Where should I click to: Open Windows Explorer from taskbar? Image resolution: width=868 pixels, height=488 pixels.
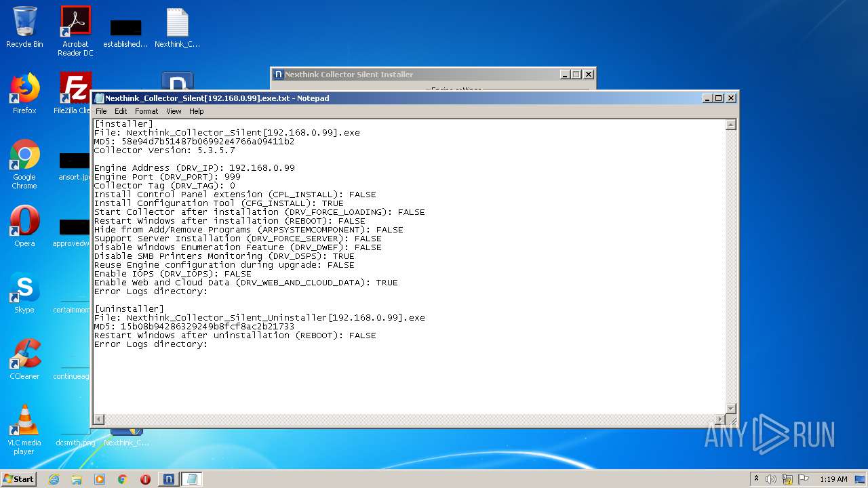coord(77,479)
